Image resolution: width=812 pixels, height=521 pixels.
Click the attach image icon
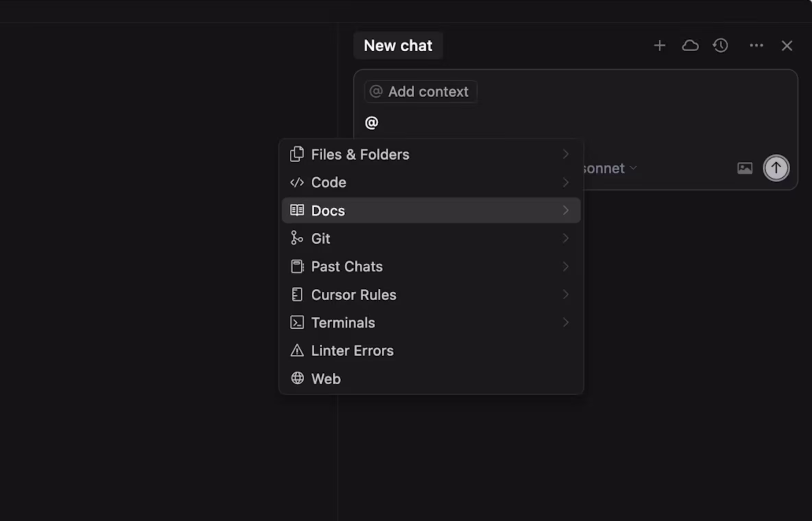[745, 168]
